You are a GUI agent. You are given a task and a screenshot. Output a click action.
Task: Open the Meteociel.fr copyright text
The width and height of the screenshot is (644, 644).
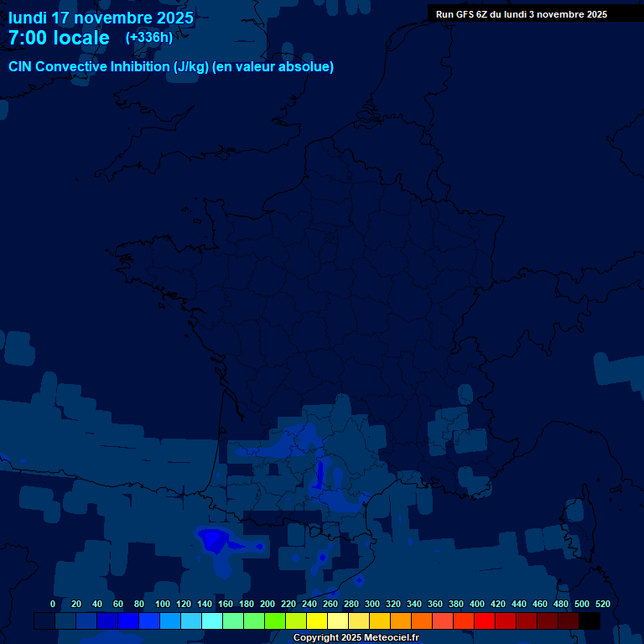pos(356,637)
